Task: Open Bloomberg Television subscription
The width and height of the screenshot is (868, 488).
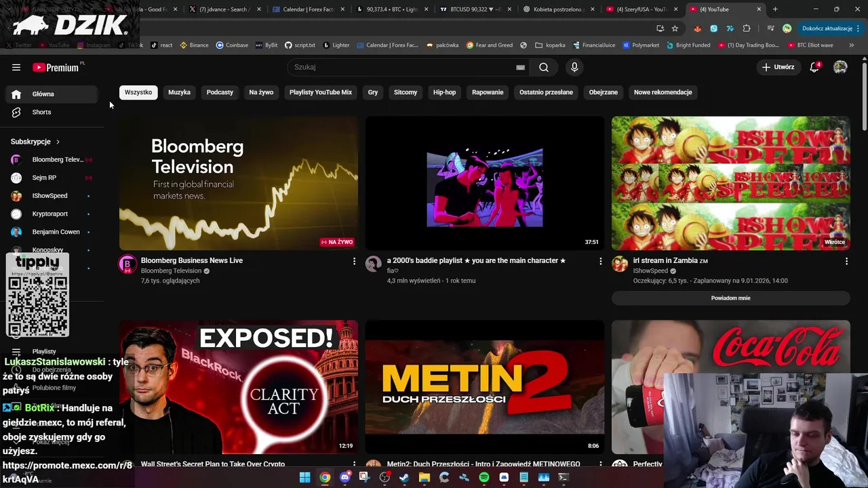Action: (53, 159)
